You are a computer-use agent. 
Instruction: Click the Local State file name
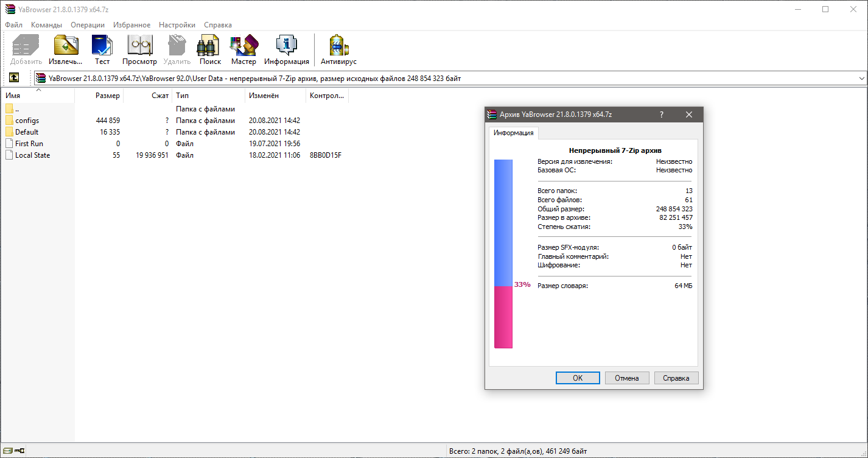[x=33, y=155]
